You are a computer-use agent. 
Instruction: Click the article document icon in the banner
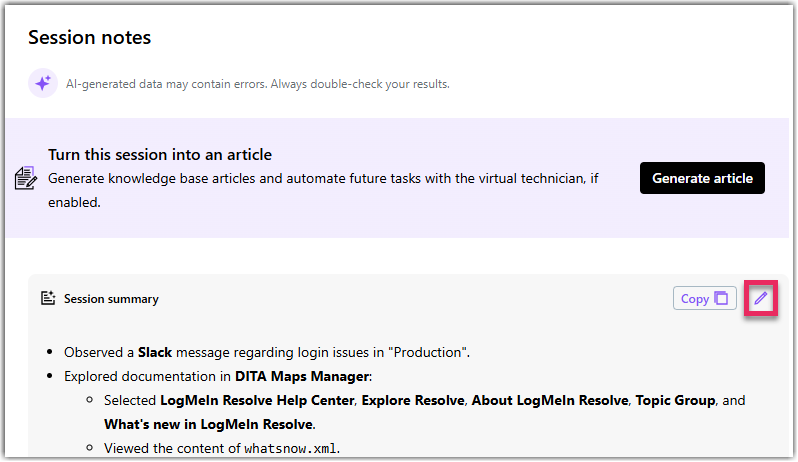point(25,179)
